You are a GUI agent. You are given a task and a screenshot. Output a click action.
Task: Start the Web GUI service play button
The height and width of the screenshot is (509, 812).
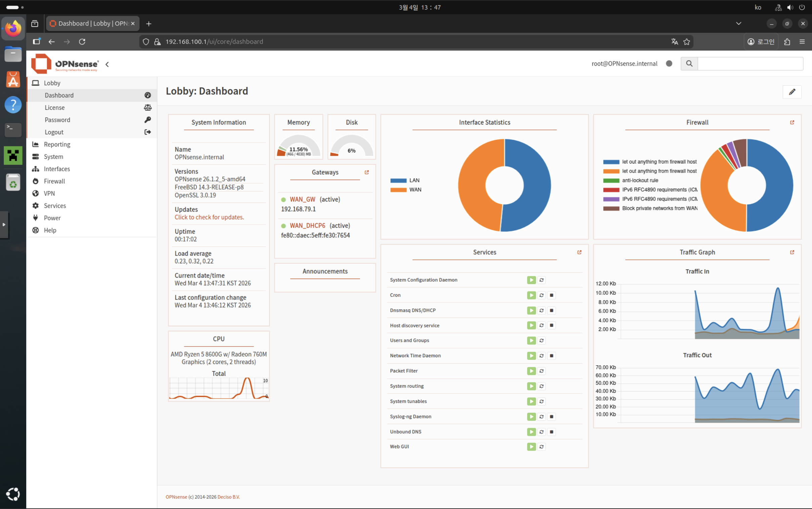(531, 447)
